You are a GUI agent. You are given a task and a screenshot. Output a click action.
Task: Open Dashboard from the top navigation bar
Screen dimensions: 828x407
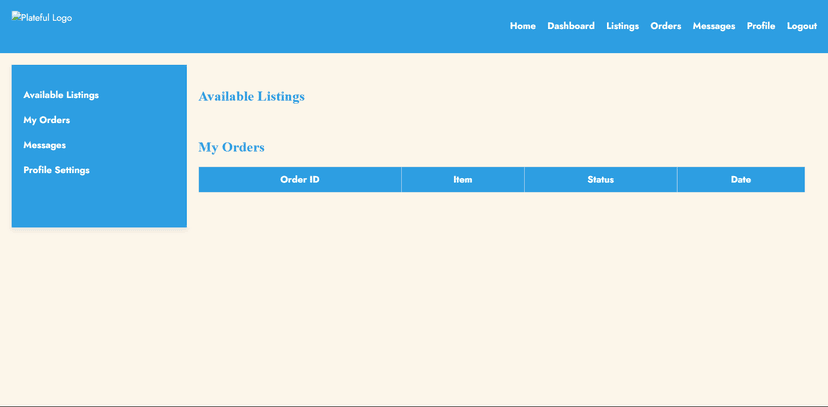570,26
